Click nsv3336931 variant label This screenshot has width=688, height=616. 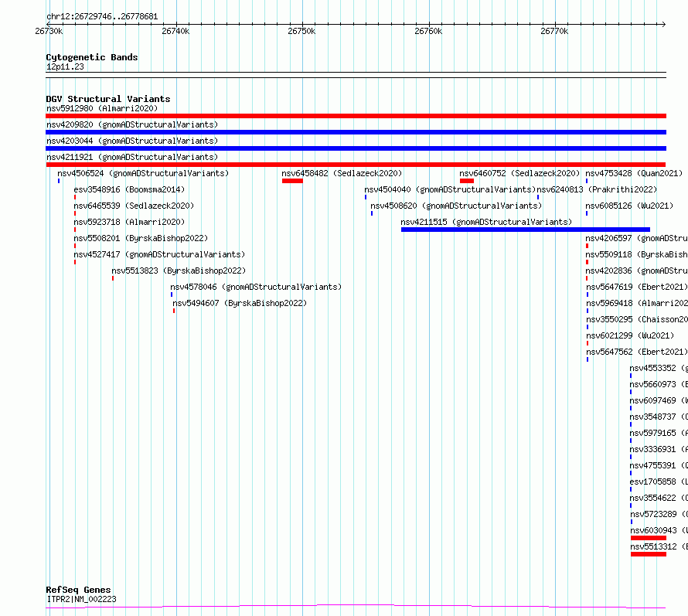tap(659, 449)
